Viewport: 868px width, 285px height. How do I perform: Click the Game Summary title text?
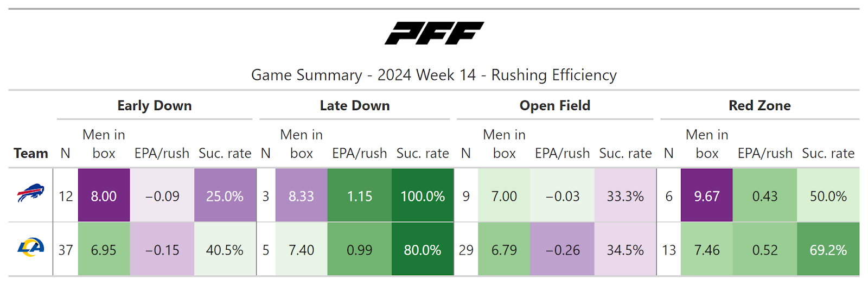[434, 75]
